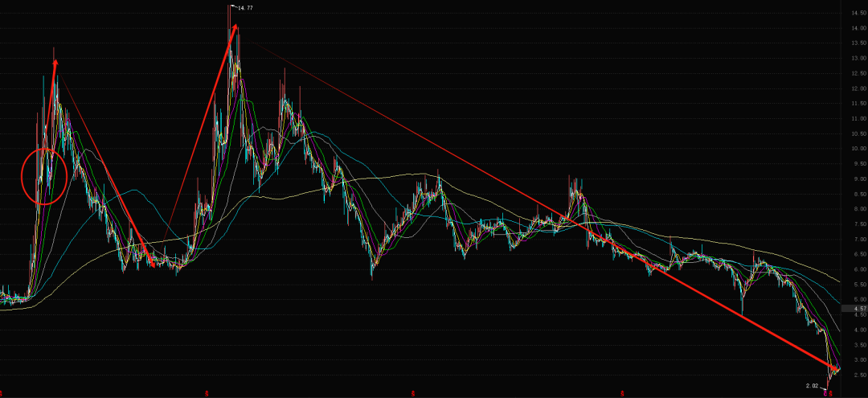Screen dimensions: 868x398
Task: Click the 14.50 price axis label
Action: coord(858,14)
